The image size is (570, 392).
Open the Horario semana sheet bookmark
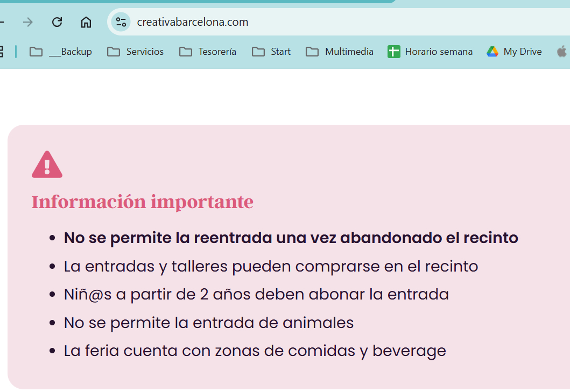pyautogui.click(x=430, y=52)
